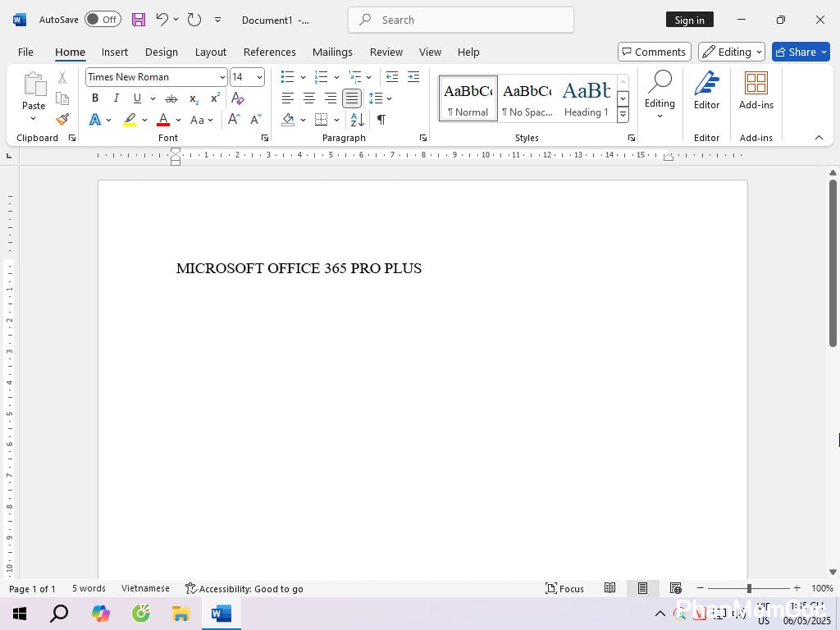This screenshot has width=840, height=630.
Task: Open the Editing mode dropdown
Action: (x=731, y=52)
